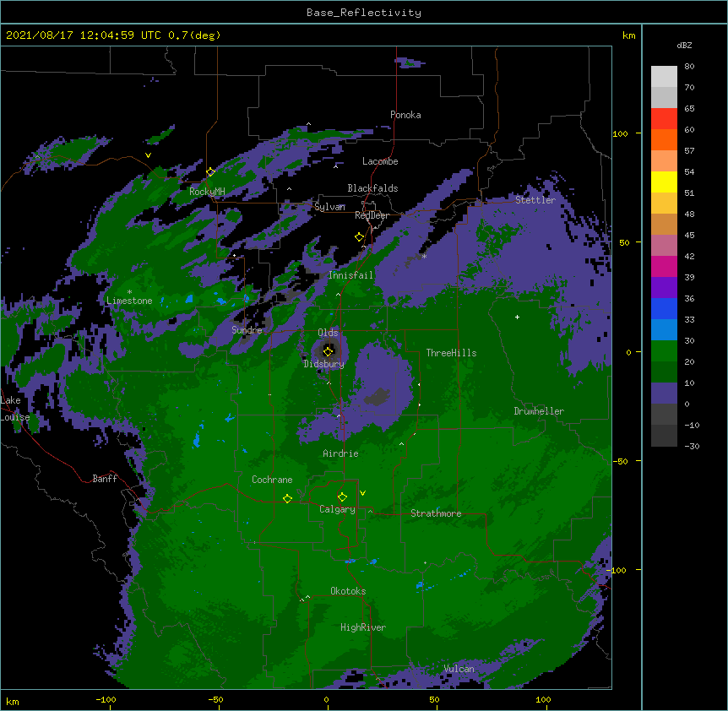
Task: Click the Sylvan label on the map
Action: pyautogui.click(x=329, y=207)
